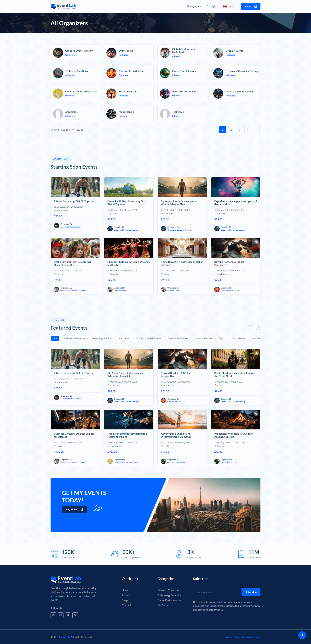Click the YouTube icon under Follow Us

(53, 615)
